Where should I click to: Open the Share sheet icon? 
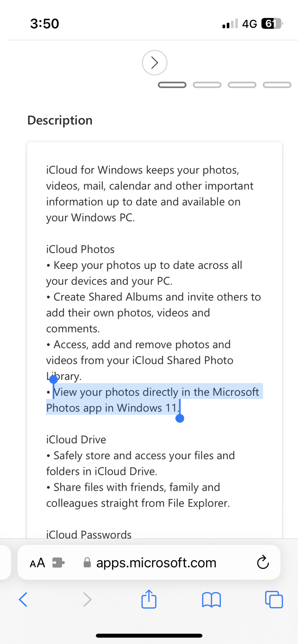click(149, 599)
